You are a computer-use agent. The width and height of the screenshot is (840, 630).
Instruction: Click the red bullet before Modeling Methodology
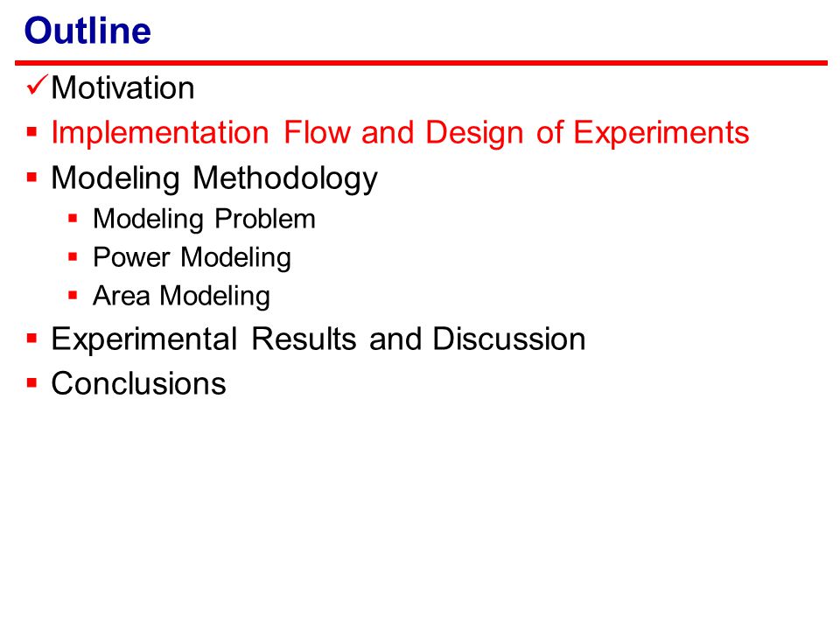(x=31, y=177)
